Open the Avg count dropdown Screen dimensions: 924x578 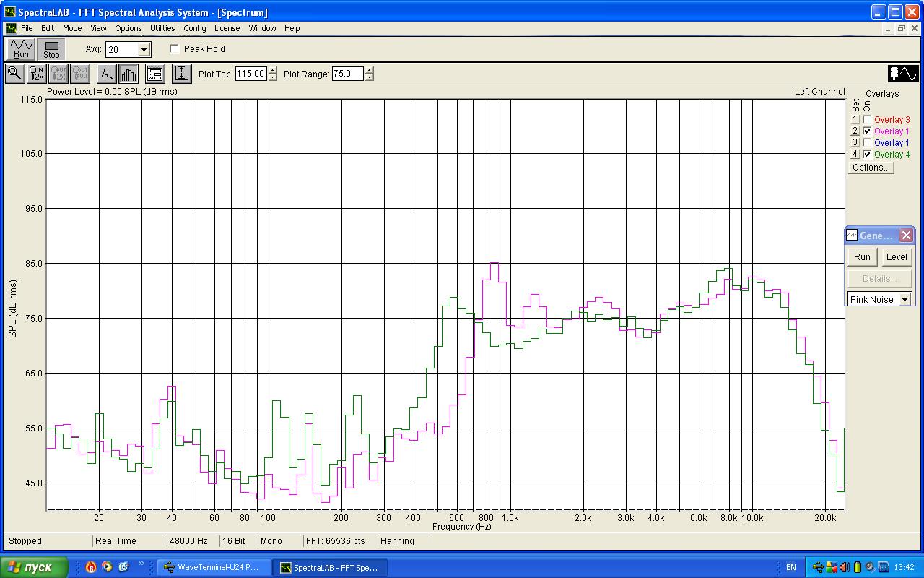click(144, 50)
